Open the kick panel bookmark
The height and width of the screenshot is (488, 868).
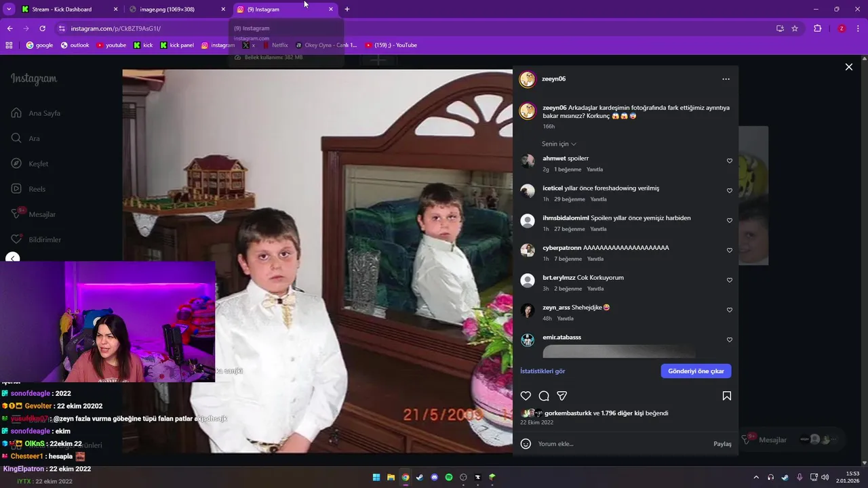click(177, 45)
